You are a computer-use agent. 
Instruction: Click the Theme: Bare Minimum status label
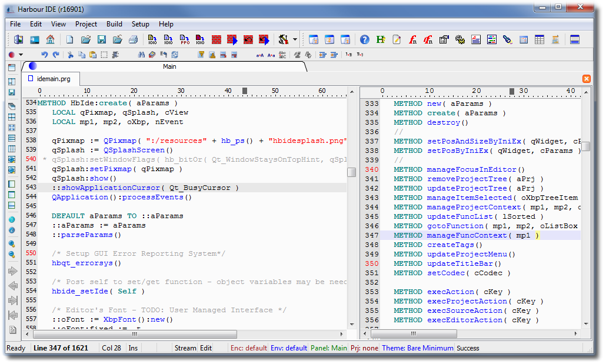tap(418, 348)
